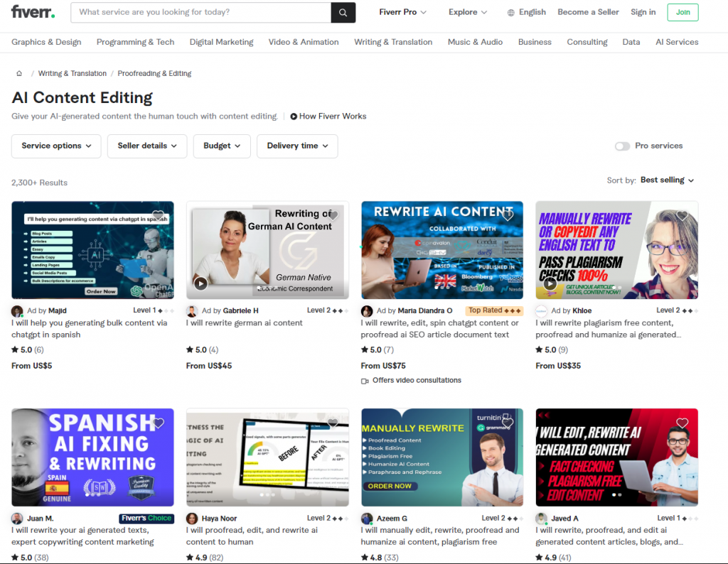The width and height of the screenshot is (728, 564).
Task: Favorite Javed A's AI editing gig
Action: (682, 422)
